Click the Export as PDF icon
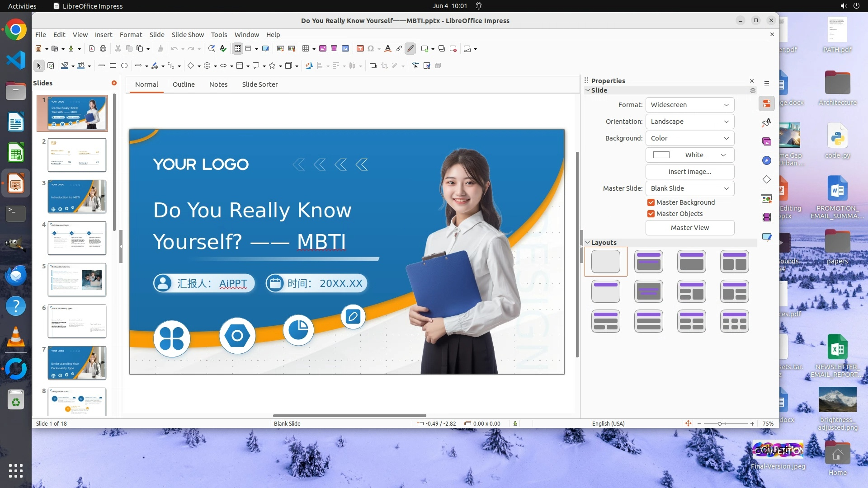 (x=92, y=49)
